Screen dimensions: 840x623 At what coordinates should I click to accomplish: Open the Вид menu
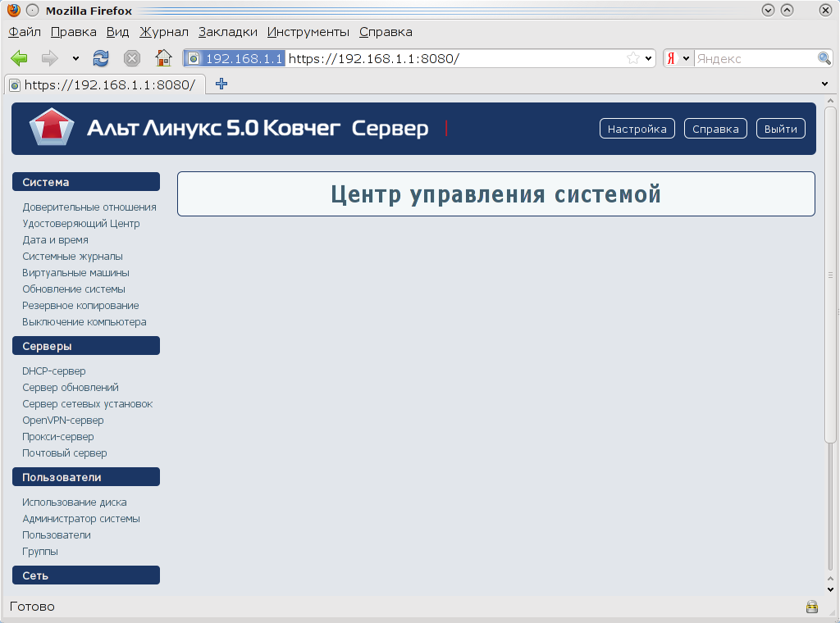click(x=118, y=32)
